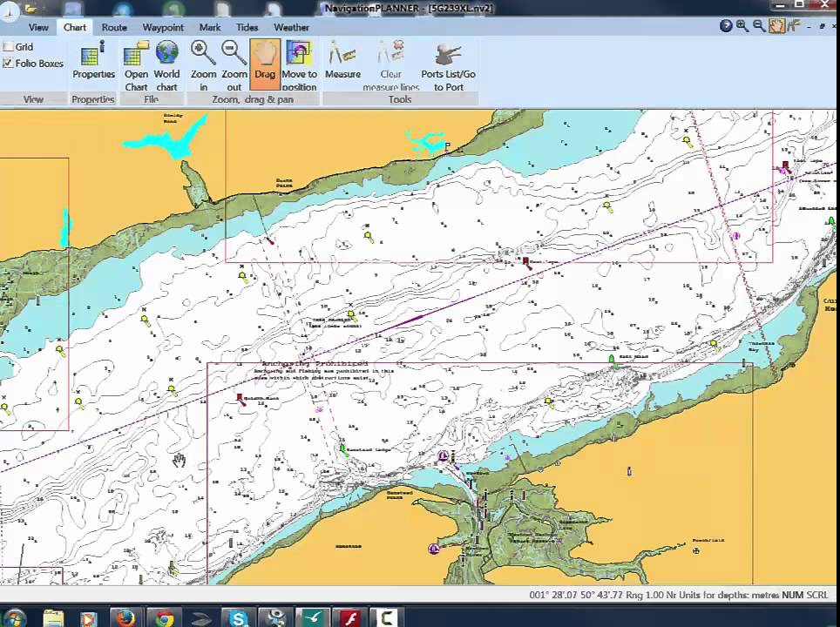Select the Drag hand tool
This screenshot has height=627, width=840.
point(265,64)
